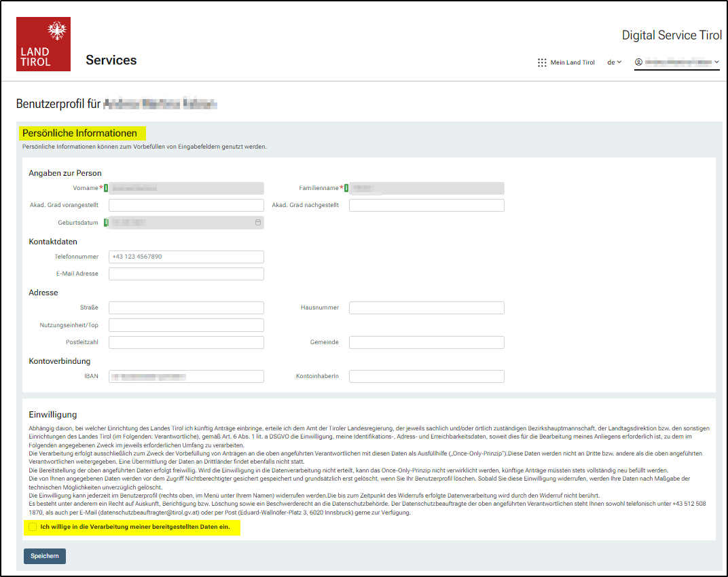Open the user name menu chevron
This screenshot has width=728, height=577.
coord(716,62)
